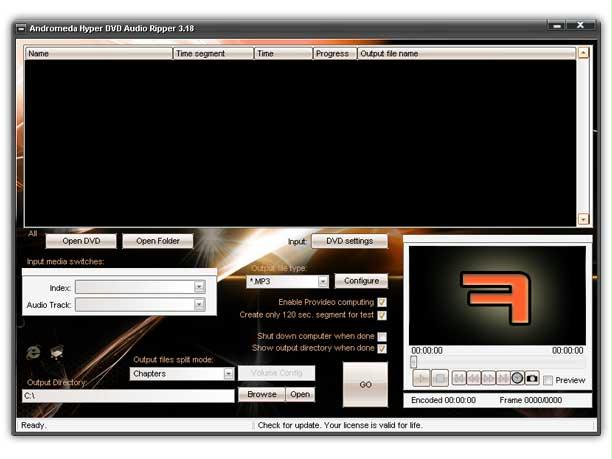
Task: Click the Output Directory text field
Action: (128, 396)
